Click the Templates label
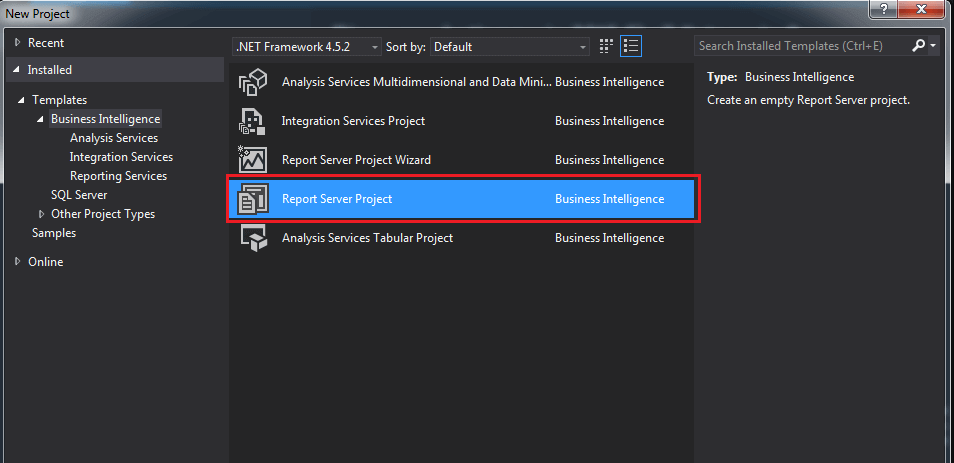954x463 pixels. tap(60, 100)
